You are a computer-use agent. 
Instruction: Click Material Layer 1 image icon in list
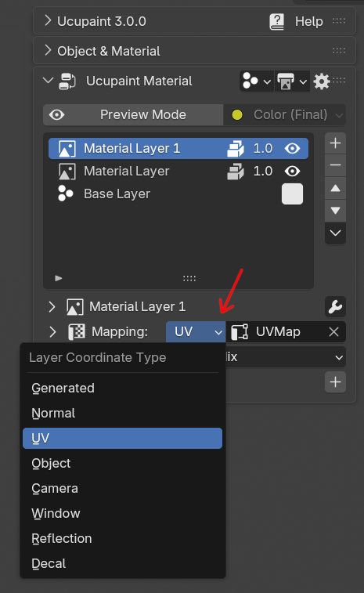pyautogui.click(x=67, y=149)
